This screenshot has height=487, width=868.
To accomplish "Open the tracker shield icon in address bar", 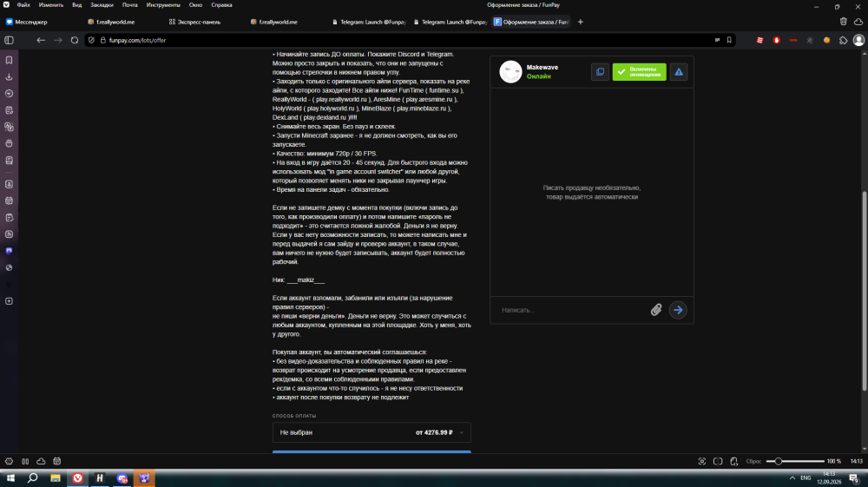I will [x=91, y=41].
